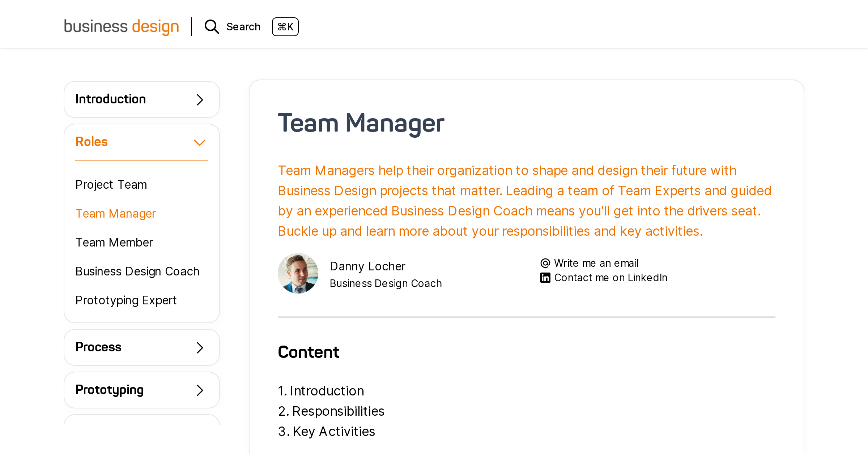This screenshot has height=454, width=868.
Task: Navigate to the Team Member page
Action: coord(114,242)
